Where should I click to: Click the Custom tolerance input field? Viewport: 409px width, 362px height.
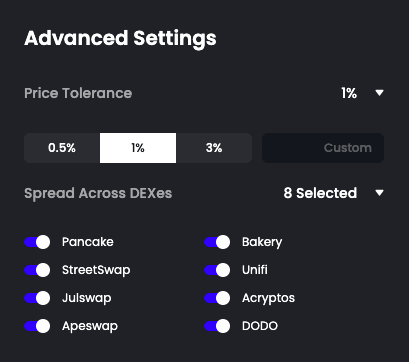point(323,148)
